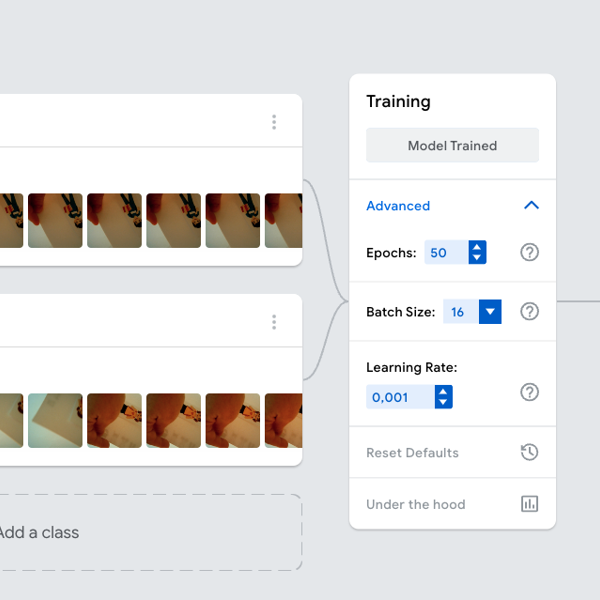Click the Learning Rate help icon
This screenshot has height=600, width=600.
pyautogui.click(x=530, y=392)
